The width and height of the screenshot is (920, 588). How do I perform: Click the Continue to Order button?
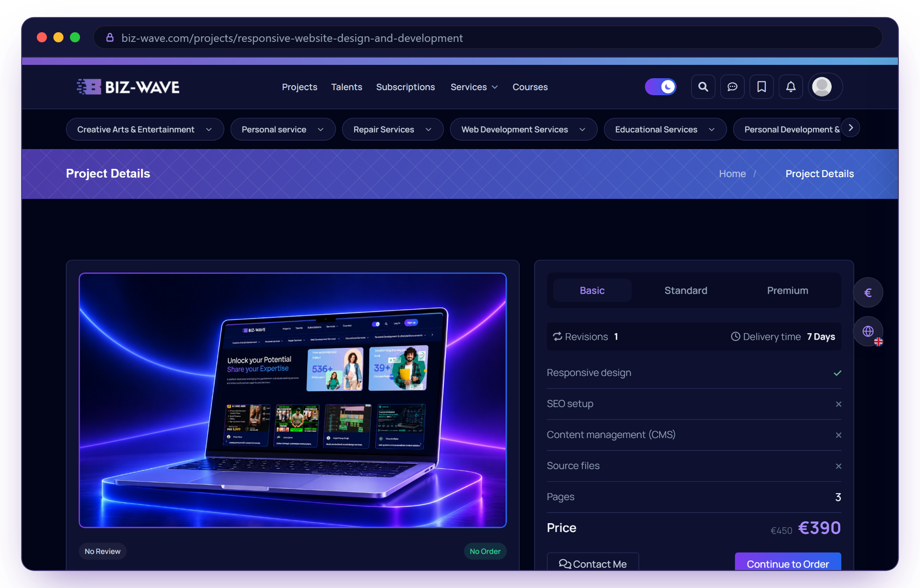point(788,562)
